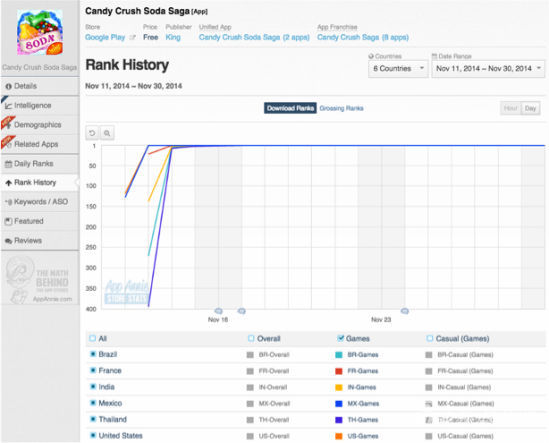Viewport: 549px width, 443px height.
Task: Switch to Grossing Ranks
Action: pyautogui.click(x=341, y=109)
